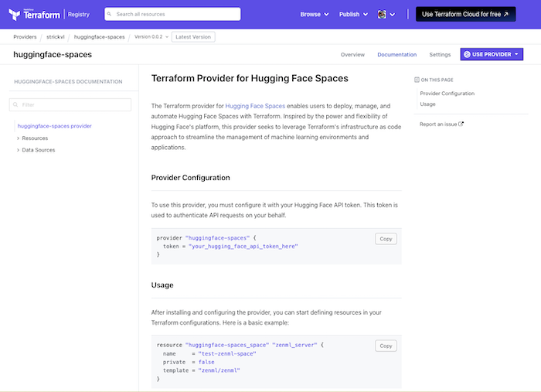
Task: Switch to the Settings tab
Action: click(440, 54)
